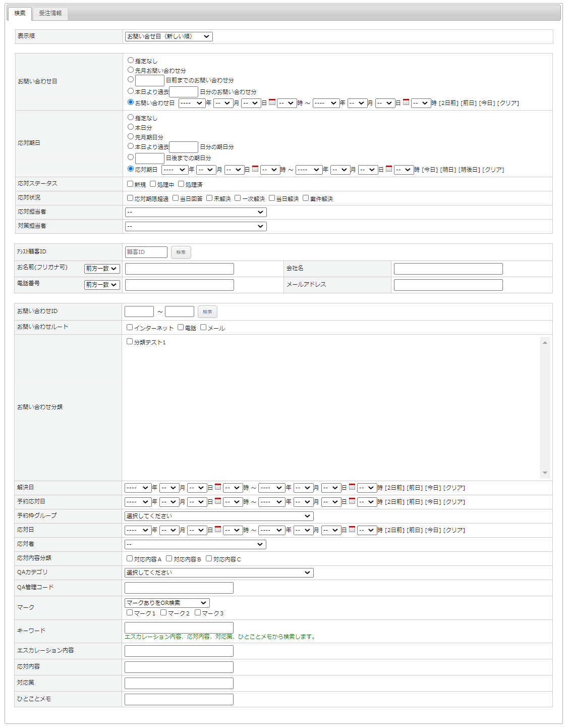Open end date calendar in お問い合わせ日 row
The image size is (569, 728).
click(406, 102)
